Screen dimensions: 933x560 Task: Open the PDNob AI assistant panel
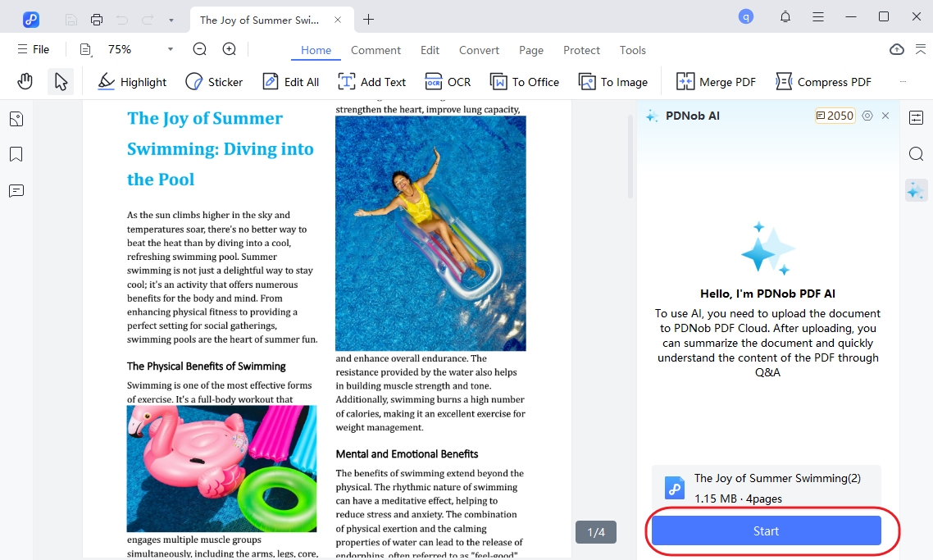coord(915,190)
